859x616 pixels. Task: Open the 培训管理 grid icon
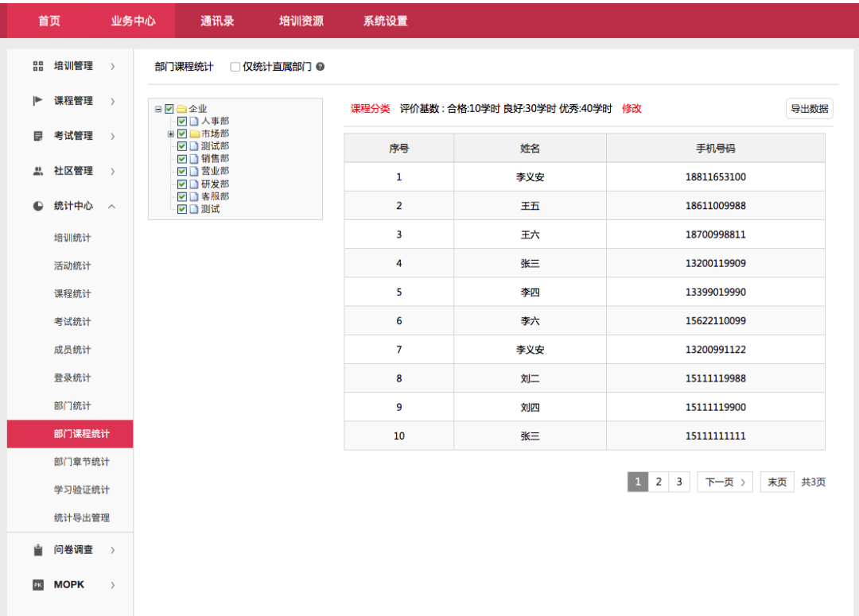[x=37, y=66]
